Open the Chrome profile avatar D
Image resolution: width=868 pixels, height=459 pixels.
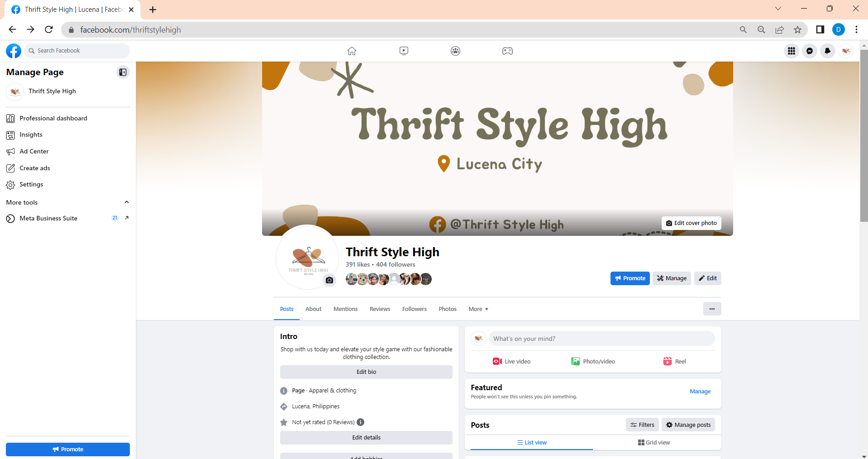[x=839, y=30]
